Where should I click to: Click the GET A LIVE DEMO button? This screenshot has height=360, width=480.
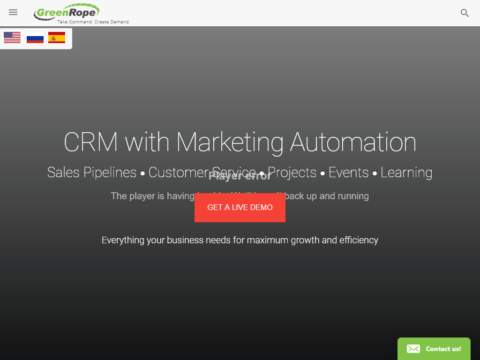coord(240,207)
